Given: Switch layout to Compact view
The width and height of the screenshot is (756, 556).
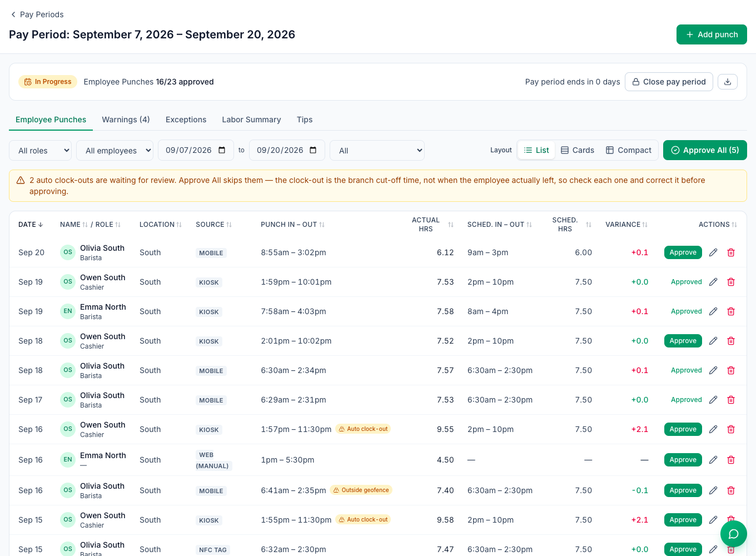Looking at the screenshot, I should pos(629,150).
